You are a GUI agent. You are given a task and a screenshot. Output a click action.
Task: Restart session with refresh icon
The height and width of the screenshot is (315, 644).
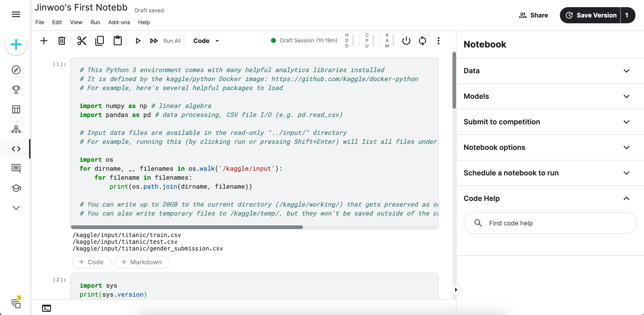(422, 41)
